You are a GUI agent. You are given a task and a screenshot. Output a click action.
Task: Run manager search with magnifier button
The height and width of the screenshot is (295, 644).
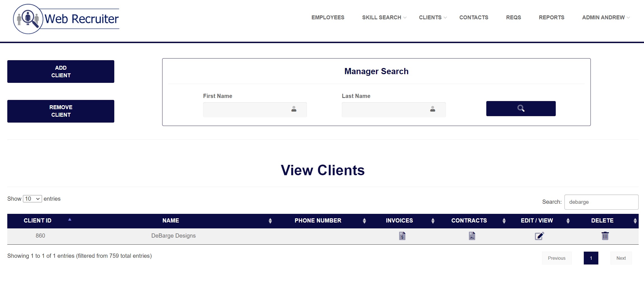coord(520,109)
